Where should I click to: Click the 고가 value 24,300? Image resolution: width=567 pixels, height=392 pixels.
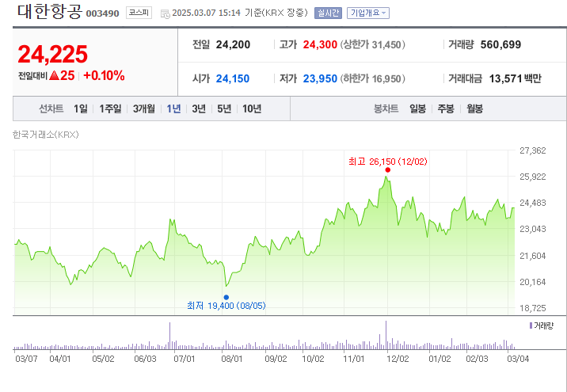(320, 44)
